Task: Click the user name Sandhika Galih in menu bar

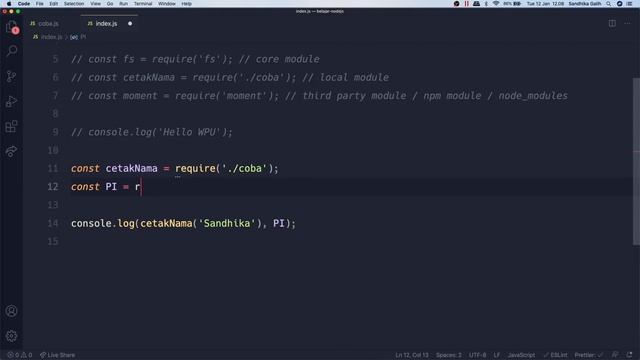Action: click(584, 4)
